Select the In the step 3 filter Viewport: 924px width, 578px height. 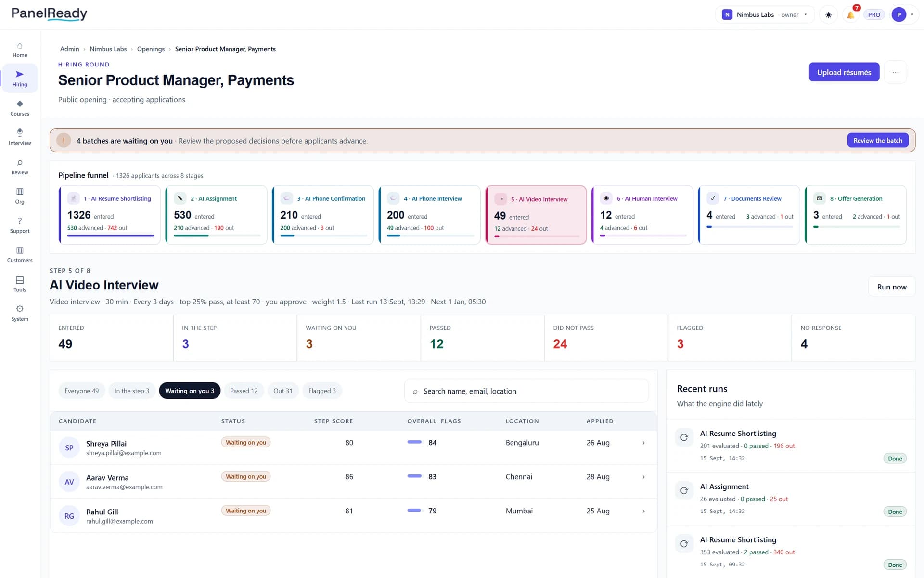click(132, 391)
